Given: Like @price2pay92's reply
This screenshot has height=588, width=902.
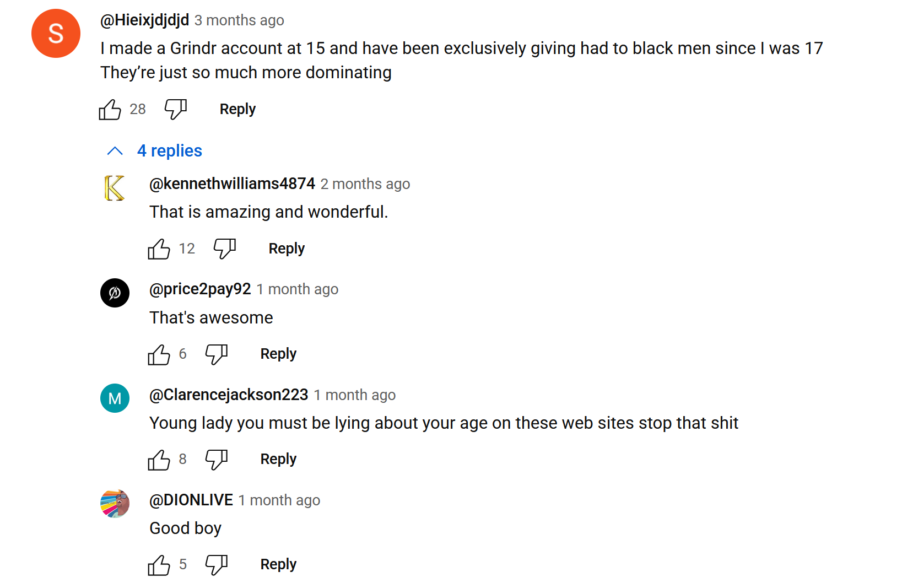Looking at the screenshot, I should [x=159, y=354].
